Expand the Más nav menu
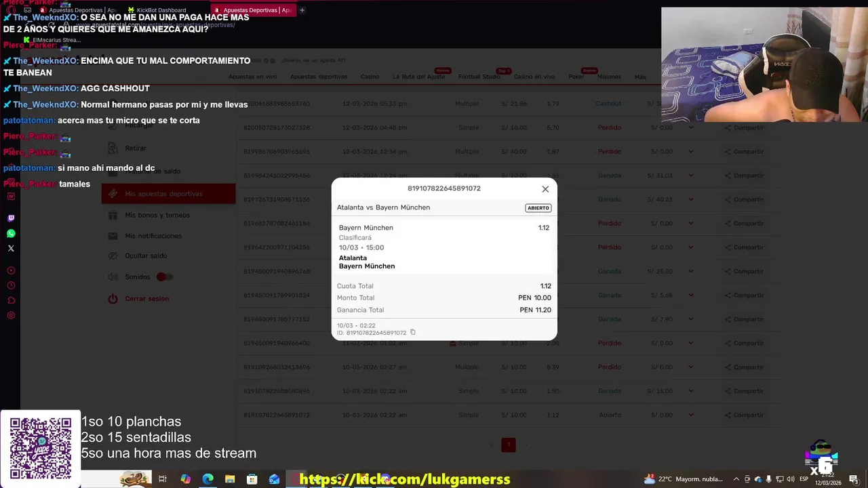Image resolution: width=868 pixels, height=488 pixels. tap(640, 77)
